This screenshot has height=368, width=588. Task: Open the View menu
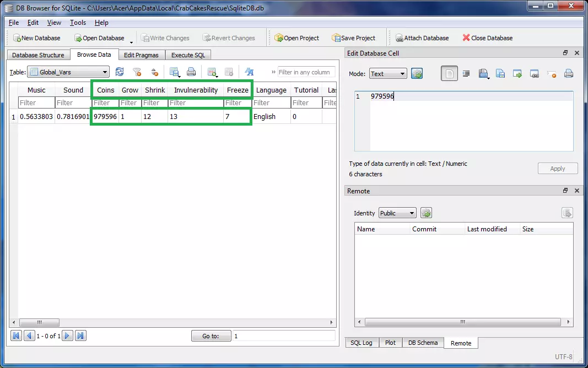[54, 23]
